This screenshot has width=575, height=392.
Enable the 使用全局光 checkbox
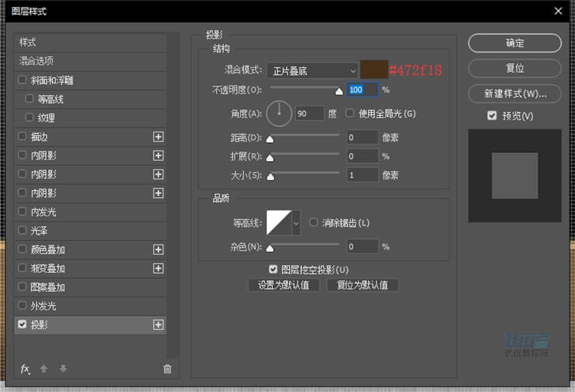[x=349, y=113]
